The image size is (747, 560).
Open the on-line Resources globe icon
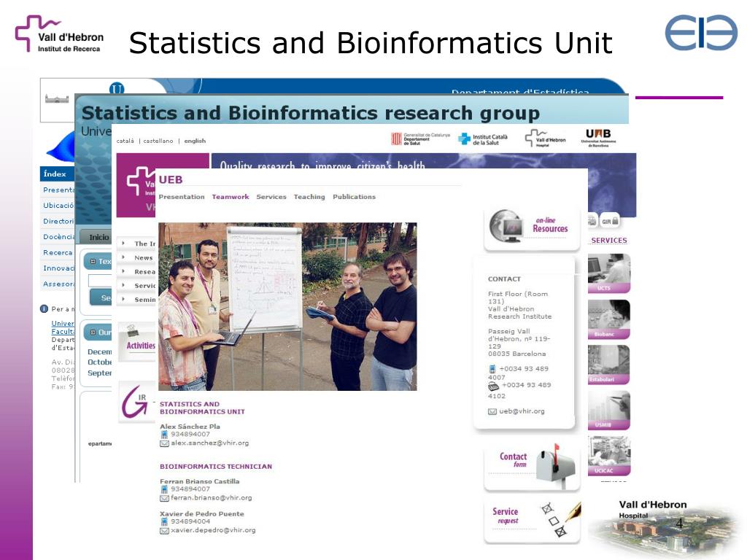(x=506, y=227)
